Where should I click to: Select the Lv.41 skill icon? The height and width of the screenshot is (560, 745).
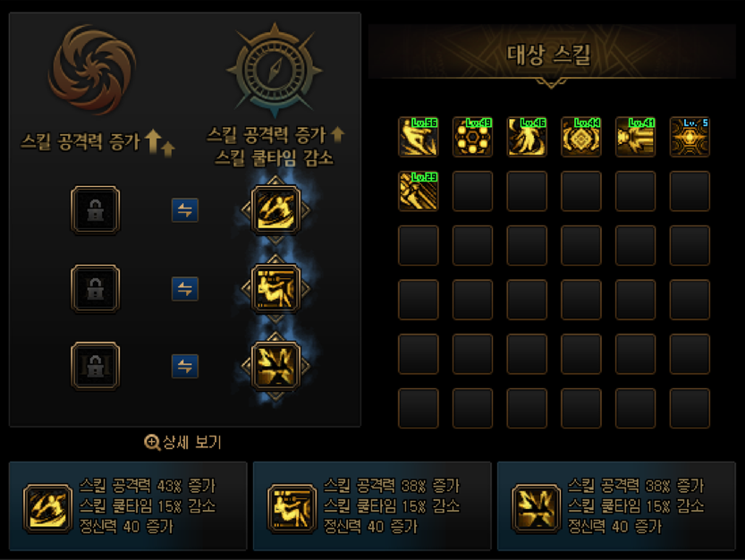tap(635, 137)
